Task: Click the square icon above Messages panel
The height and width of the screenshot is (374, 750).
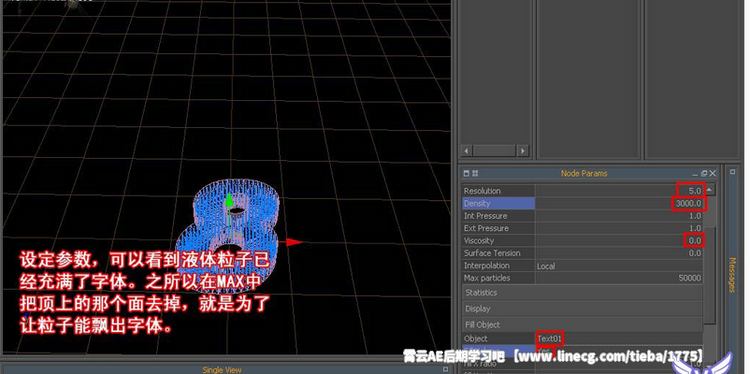Action: [732, 171]
